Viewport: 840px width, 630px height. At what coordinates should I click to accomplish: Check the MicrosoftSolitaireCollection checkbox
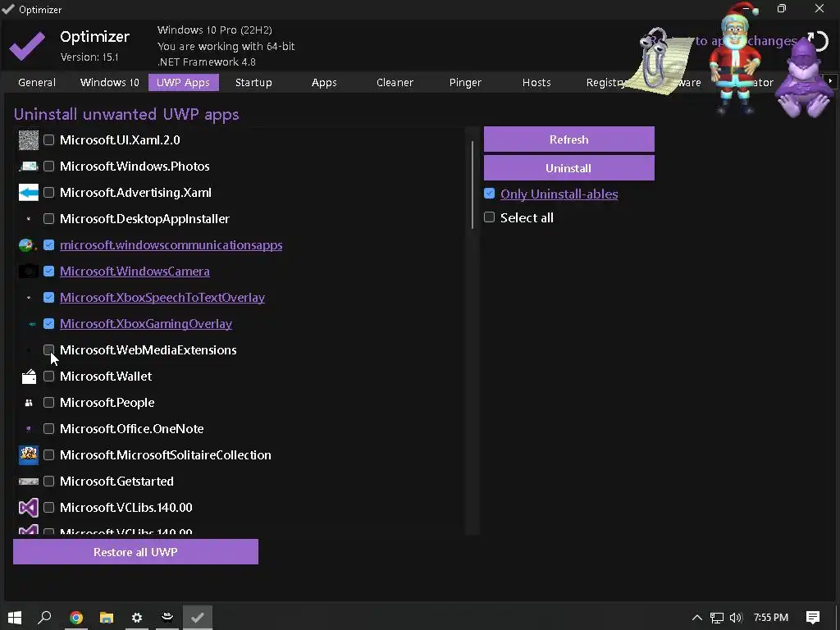[48, 454]
